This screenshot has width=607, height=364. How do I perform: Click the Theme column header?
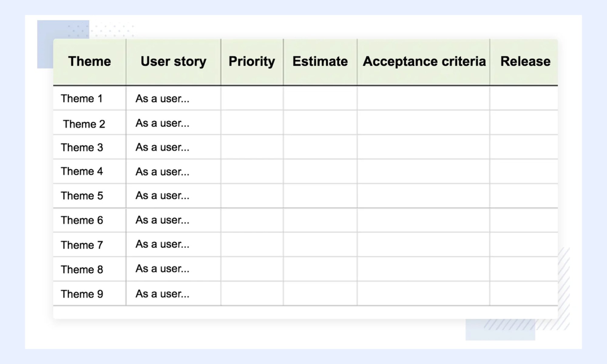90,62
